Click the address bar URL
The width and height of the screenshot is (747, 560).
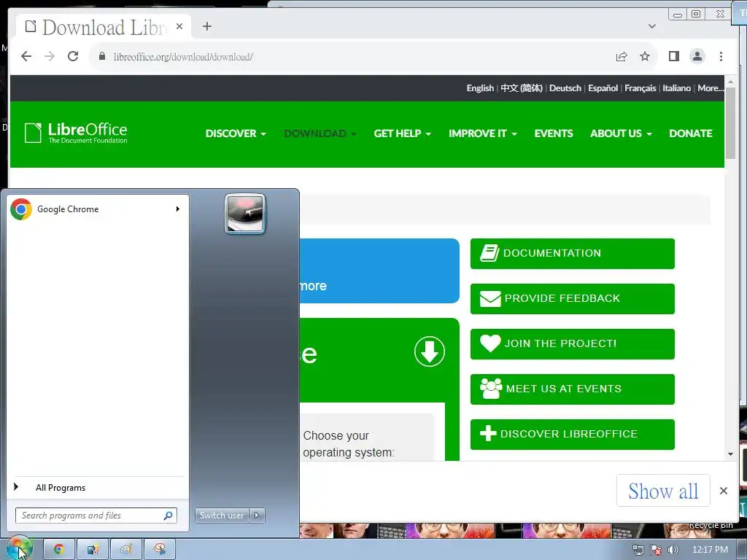(x=183, y=57)
